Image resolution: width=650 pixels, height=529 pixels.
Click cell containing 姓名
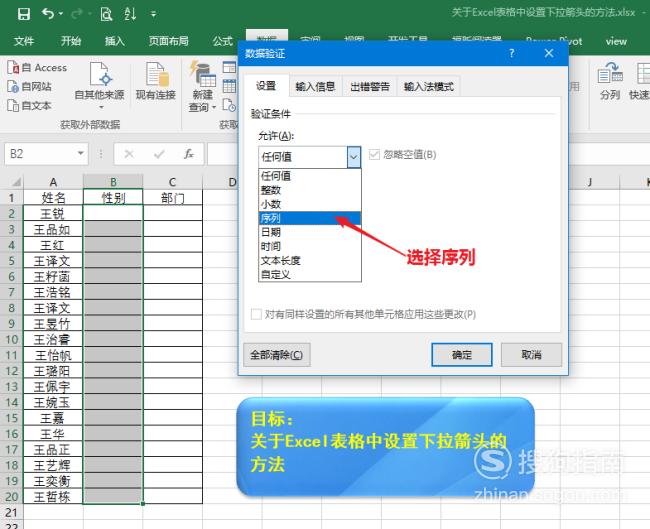pyautogui.click(x=53, y=198)
